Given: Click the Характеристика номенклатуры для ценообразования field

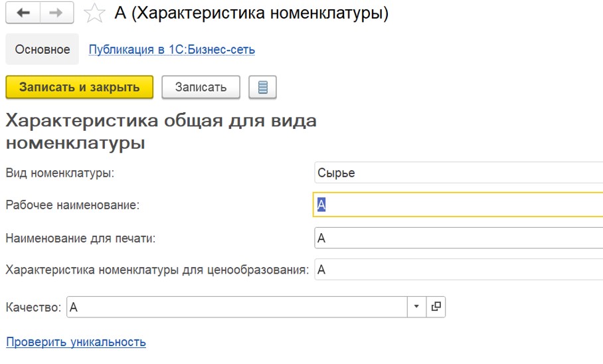Looking at the screenshot, I should [x=458, y=270].
